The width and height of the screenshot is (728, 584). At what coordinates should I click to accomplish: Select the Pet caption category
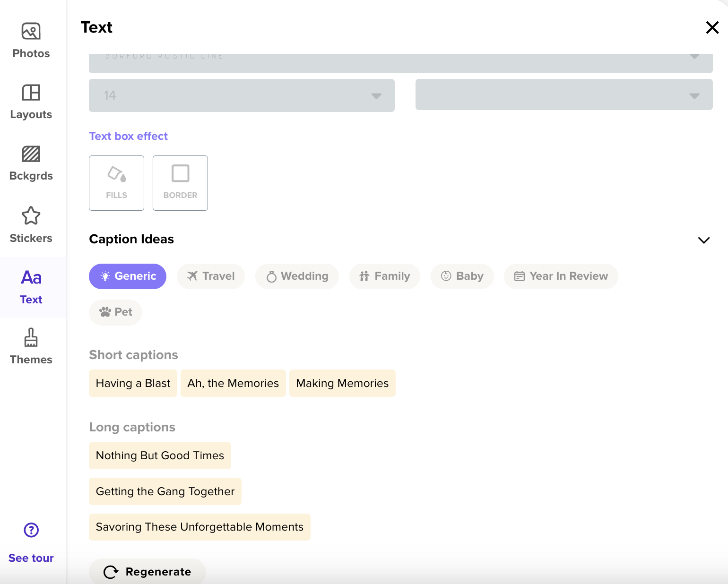click(x=115, y=312)
